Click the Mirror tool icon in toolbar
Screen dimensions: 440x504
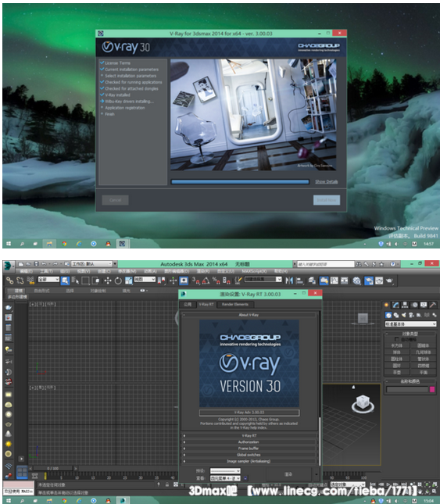289,281
